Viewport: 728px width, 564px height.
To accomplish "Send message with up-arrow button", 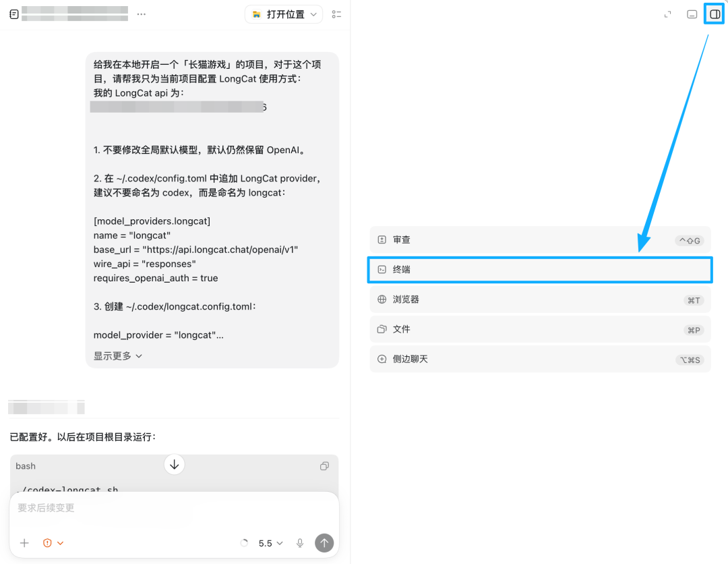I will (324, 543).
